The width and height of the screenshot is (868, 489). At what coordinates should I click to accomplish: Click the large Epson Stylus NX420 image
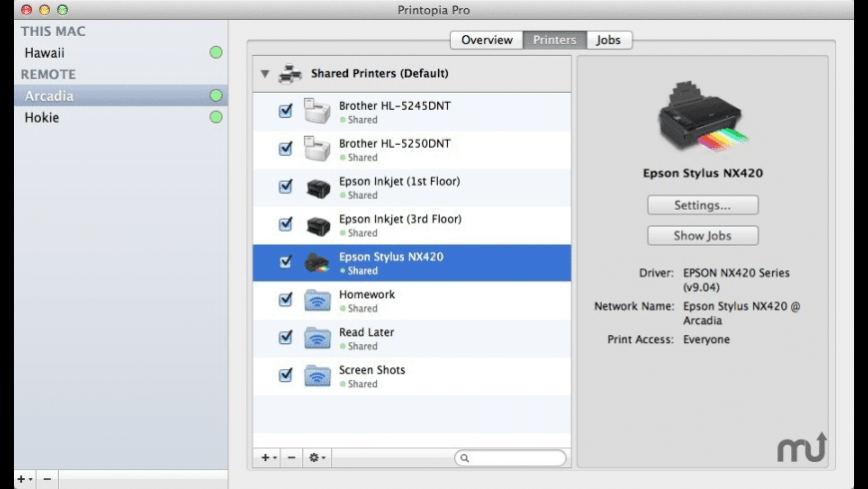702,117
